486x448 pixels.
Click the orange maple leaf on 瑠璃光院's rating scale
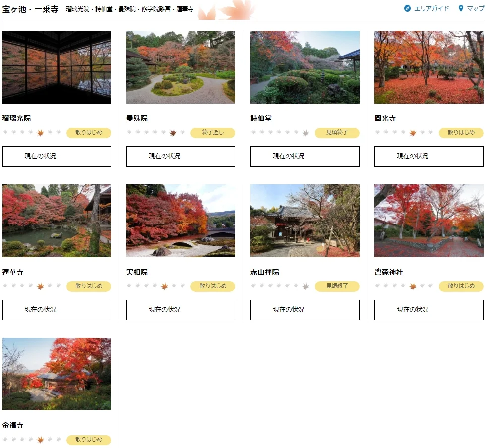[40, 133]
